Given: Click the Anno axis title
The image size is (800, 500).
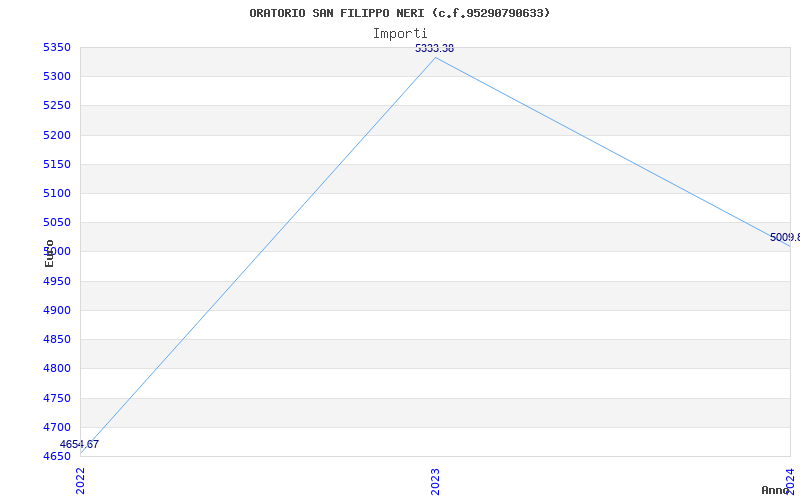Looking at the screenshot, I should click(775, 490).
